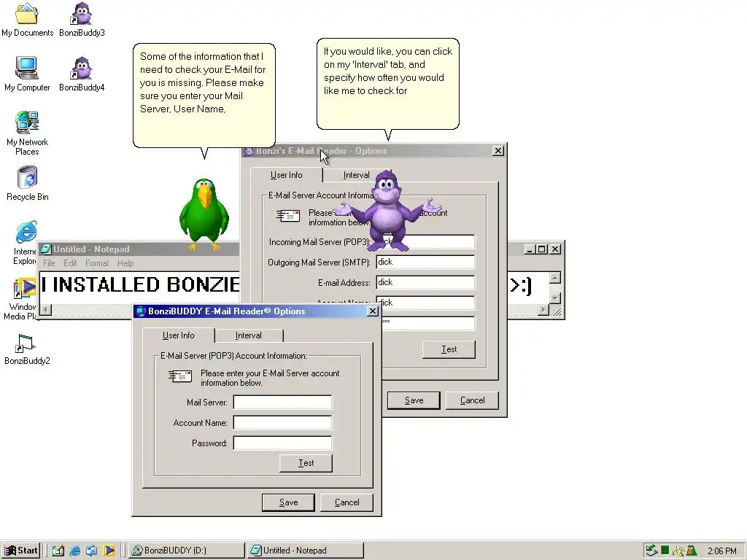This screenshot has width=747, height=560.
Task: Click the first system tray network icon
Action: click(x=651, y=551)
